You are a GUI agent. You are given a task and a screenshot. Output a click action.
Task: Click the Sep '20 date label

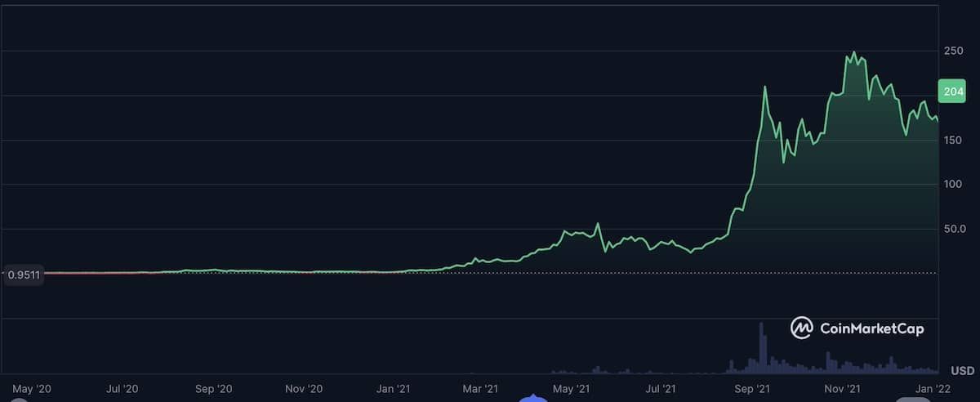[x=215, y=389]
